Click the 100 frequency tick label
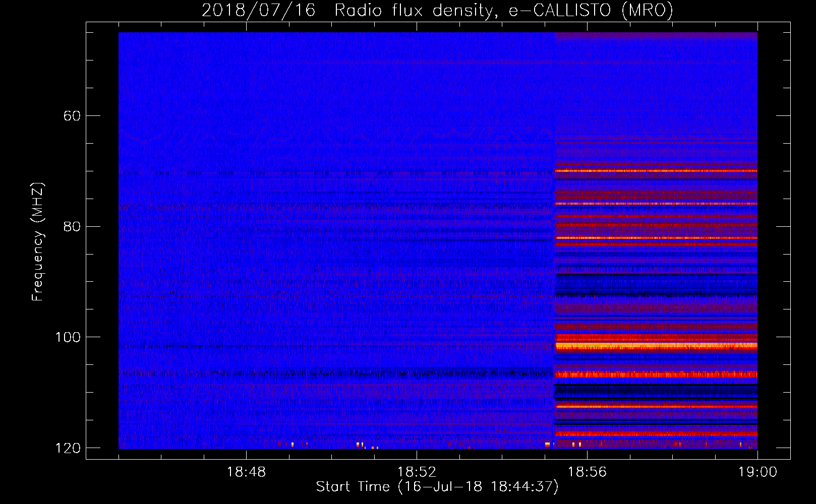 68,337
